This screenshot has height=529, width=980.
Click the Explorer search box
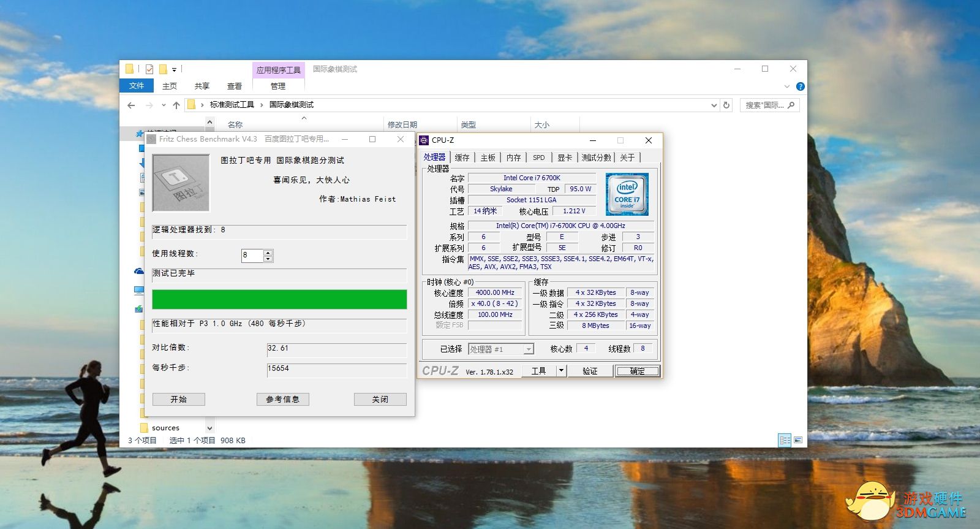pos(766,105)
